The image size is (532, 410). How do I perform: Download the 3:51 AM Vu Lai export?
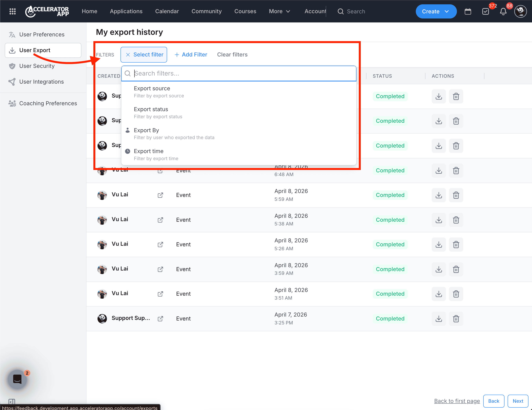click(438, 294)
